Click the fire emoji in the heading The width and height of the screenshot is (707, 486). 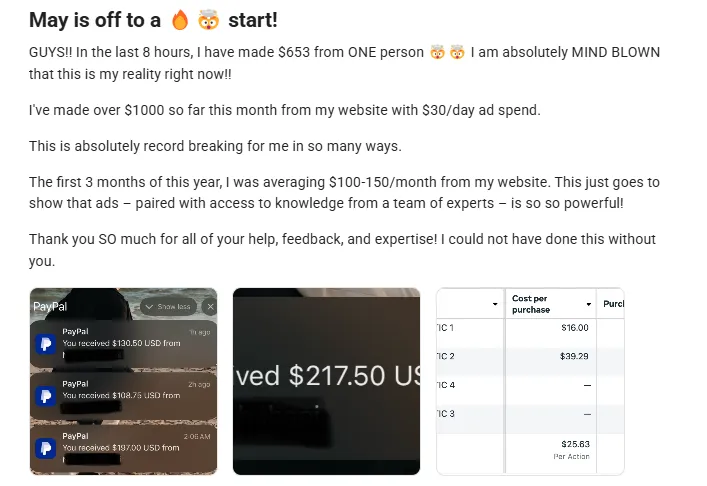[x=180, y=20]
